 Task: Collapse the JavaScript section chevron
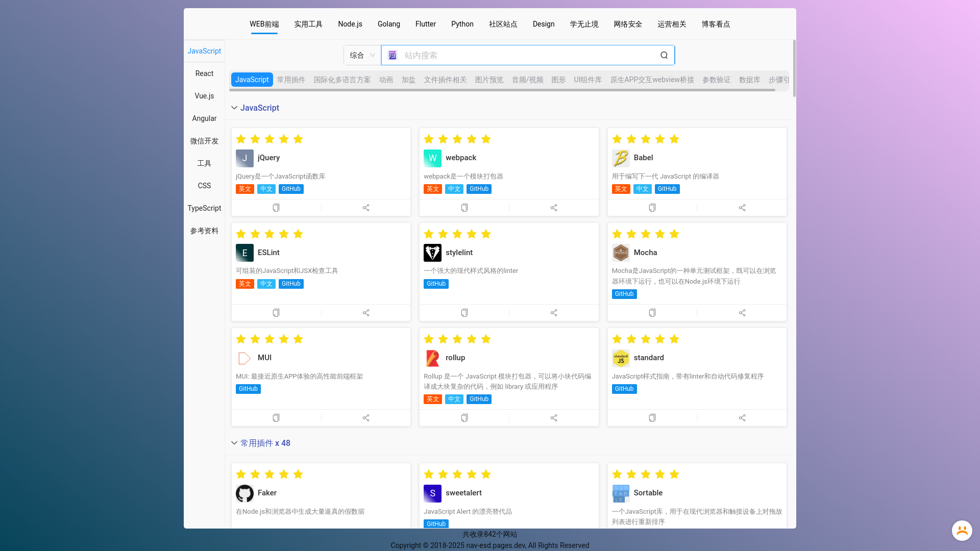pos(234,108)
